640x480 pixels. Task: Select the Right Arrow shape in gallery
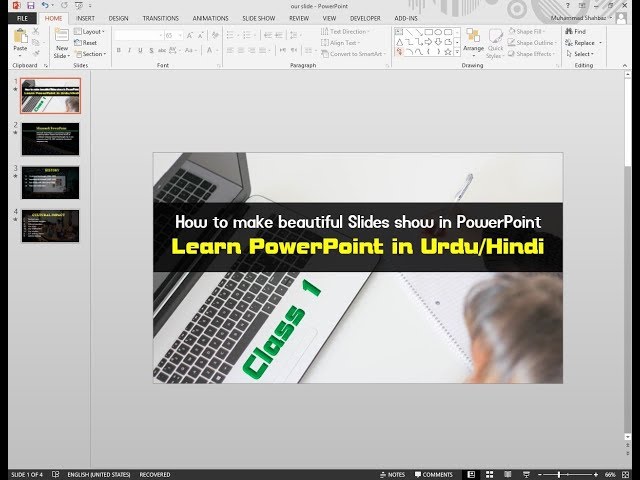[x=428, y=42]
